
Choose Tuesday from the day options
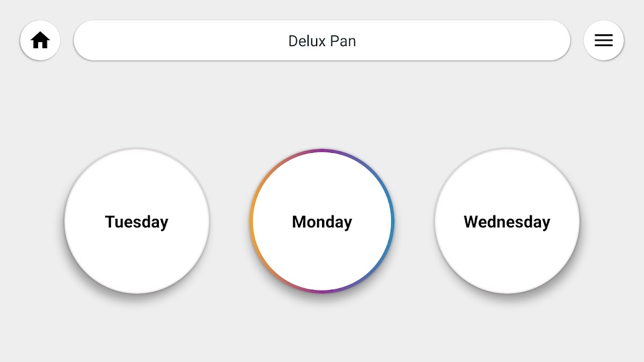(x=137, y=221)
